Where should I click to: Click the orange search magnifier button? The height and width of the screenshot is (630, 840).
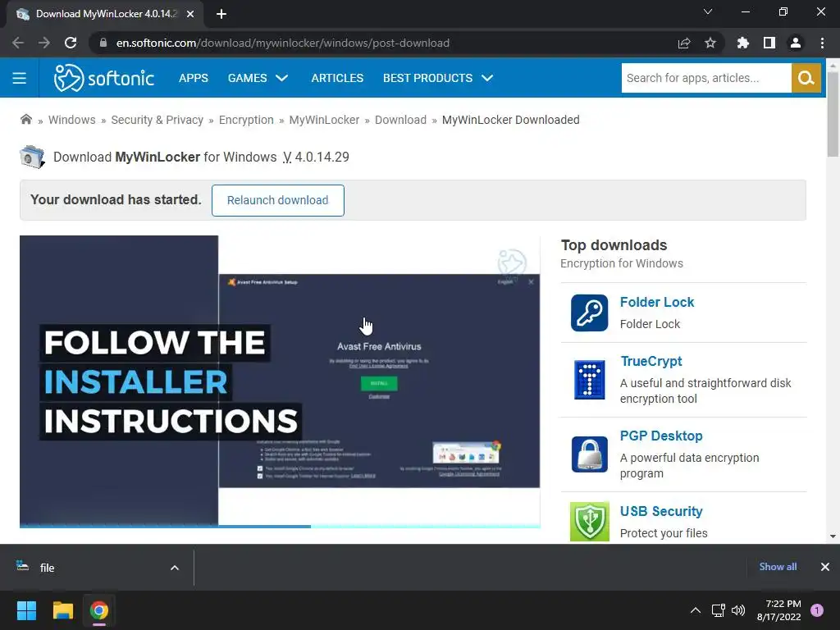point(806,78)
